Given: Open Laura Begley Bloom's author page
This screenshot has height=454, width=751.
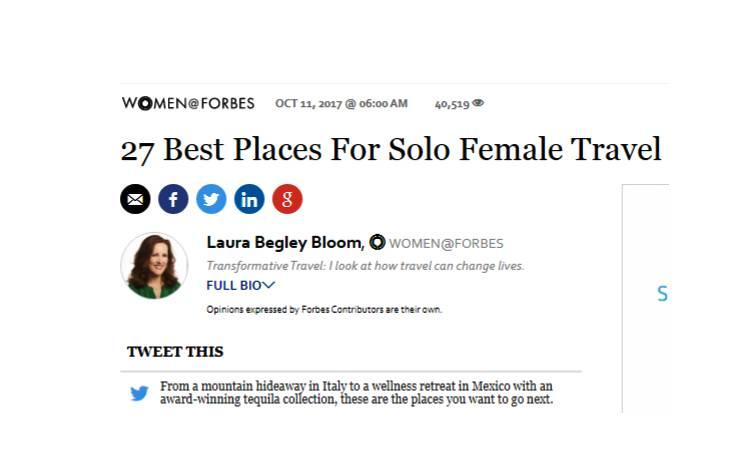Looking at the screenshot, I should (284, 242).
